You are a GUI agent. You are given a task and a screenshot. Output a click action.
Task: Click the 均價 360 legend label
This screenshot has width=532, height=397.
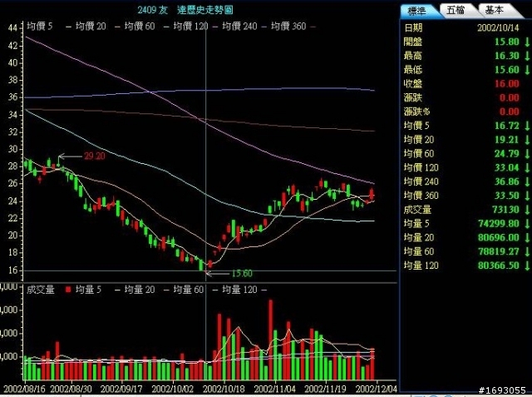point(288,26)
